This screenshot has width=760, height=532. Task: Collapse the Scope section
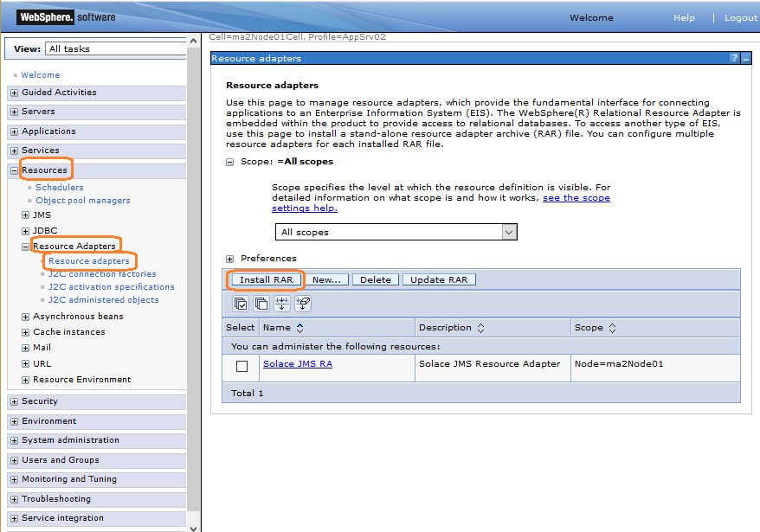click(x=230, y=162)
